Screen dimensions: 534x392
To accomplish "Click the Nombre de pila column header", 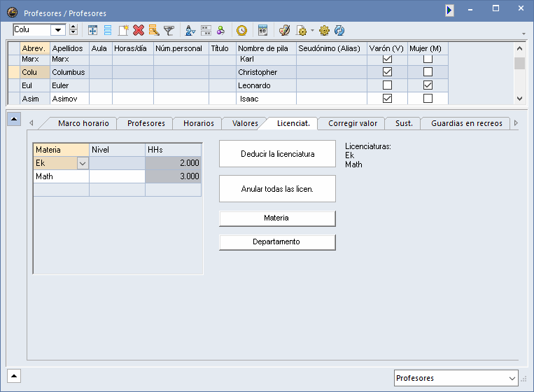I will point(266,48).
